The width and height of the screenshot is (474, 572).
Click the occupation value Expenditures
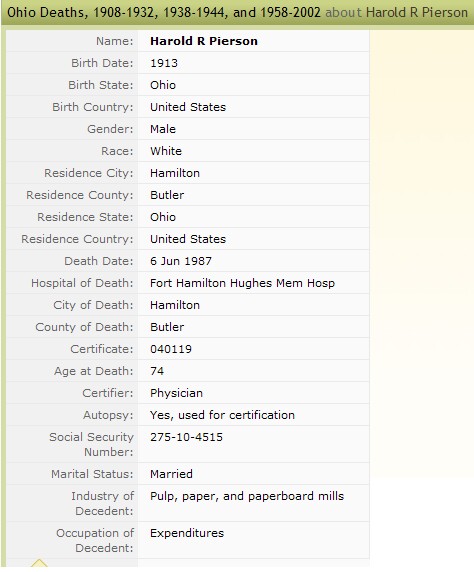[187, 533]
